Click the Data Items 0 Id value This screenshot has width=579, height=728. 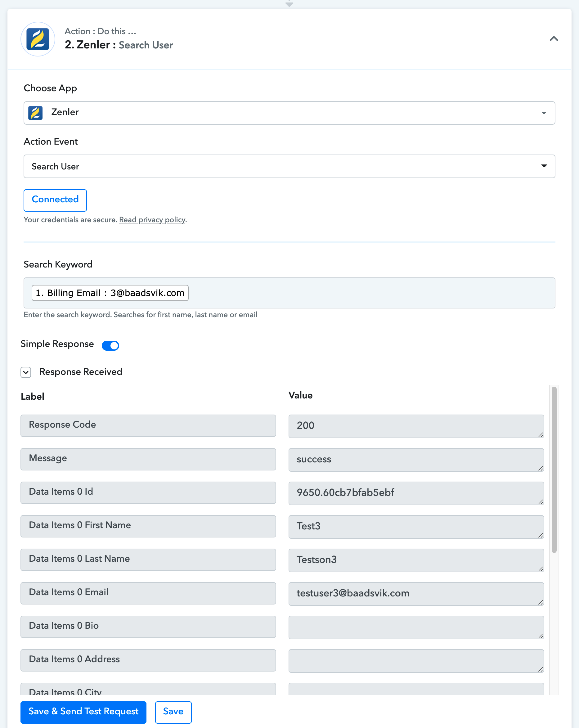point(415,493)
